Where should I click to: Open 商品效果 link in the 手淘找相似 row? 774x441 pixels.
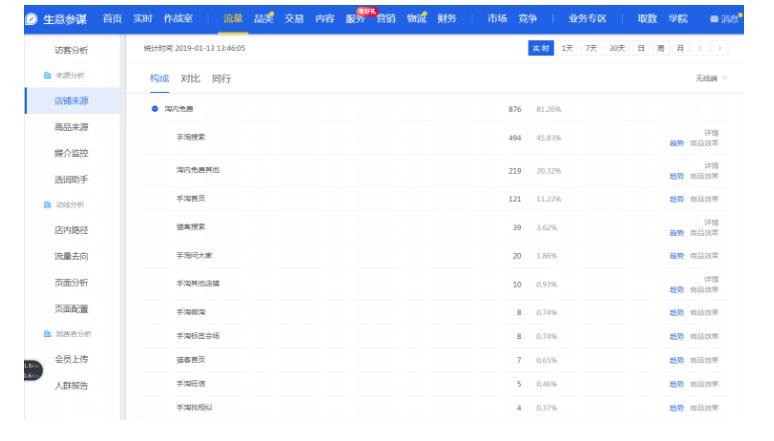pyautogui.click(x=704, y=408)
